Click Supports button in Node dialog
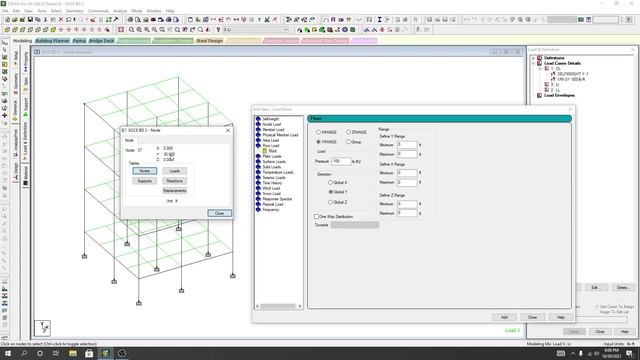The width and height of the screenshot is (640, 360). pyautogui.click(x=144, y=181)
